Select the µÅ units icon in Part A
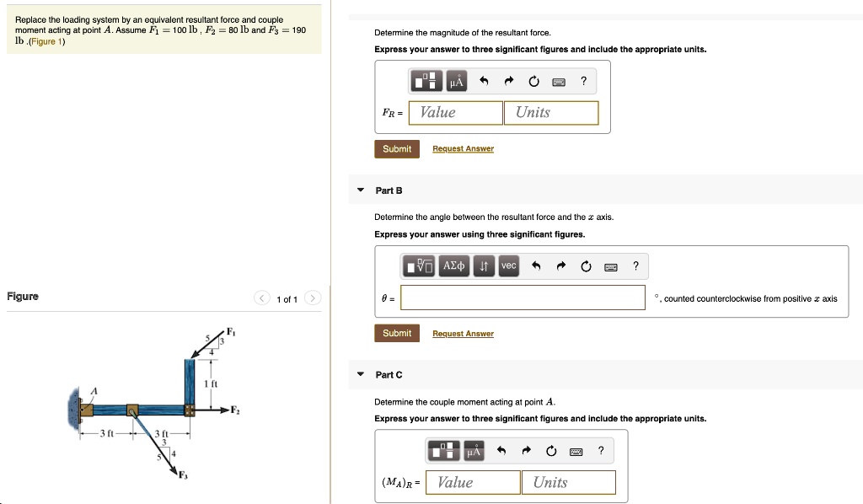The width and height of the screenshot is (863, 504). (x=457, y=81)
